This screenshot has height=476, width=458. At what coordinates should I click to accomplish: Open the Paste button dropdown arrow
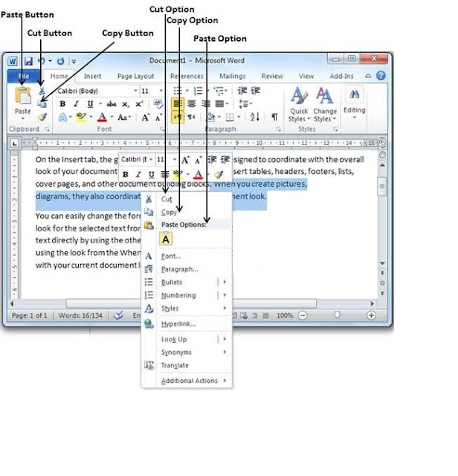[23, 119]
